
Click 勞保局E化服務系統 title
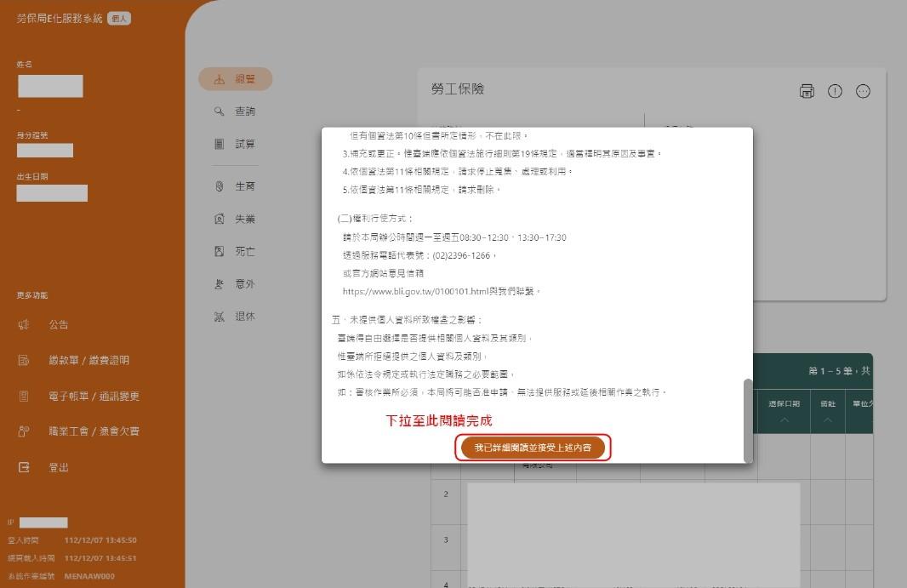tap(60, 19)
